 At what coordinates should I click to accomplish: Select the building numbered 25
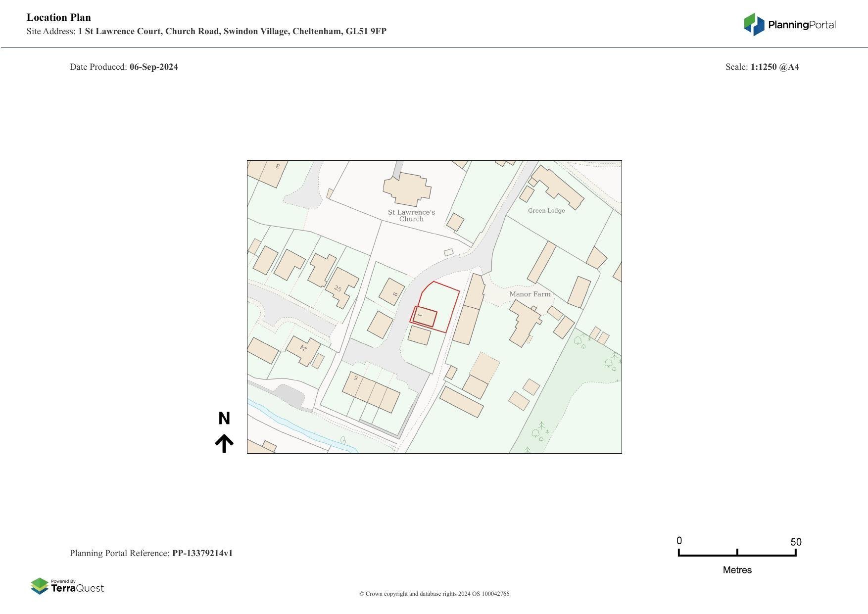[340, 286]
